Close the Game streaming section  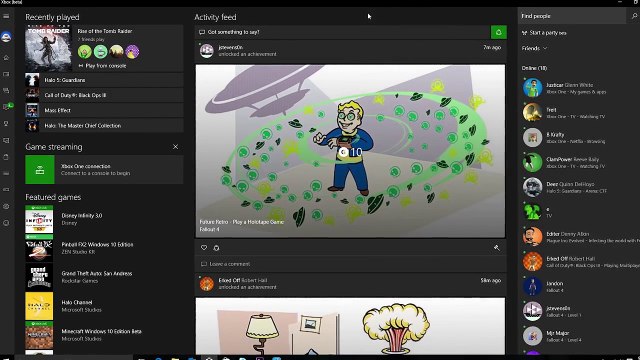click(x=176, y=147)
